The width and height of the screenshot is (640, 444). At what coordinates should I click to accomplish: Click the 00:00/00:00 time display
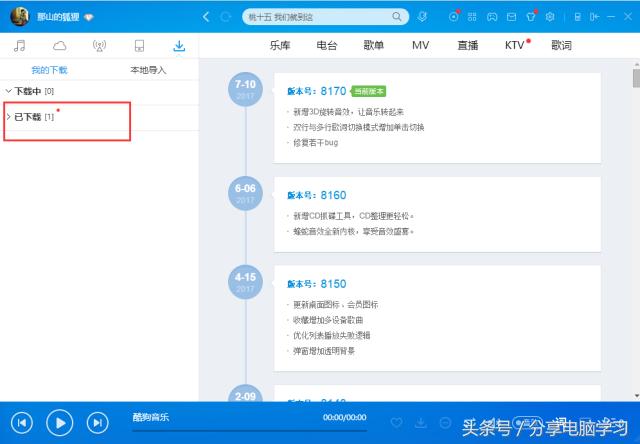[344, 417]
